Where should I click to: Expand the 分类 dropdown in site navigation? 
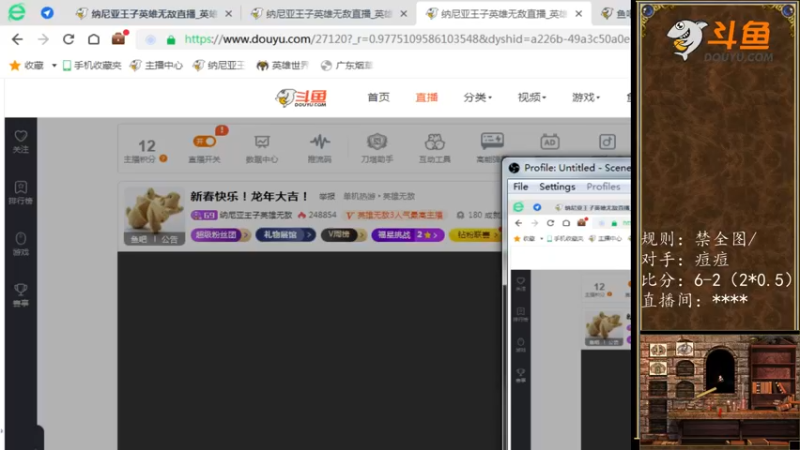point(478,97)
